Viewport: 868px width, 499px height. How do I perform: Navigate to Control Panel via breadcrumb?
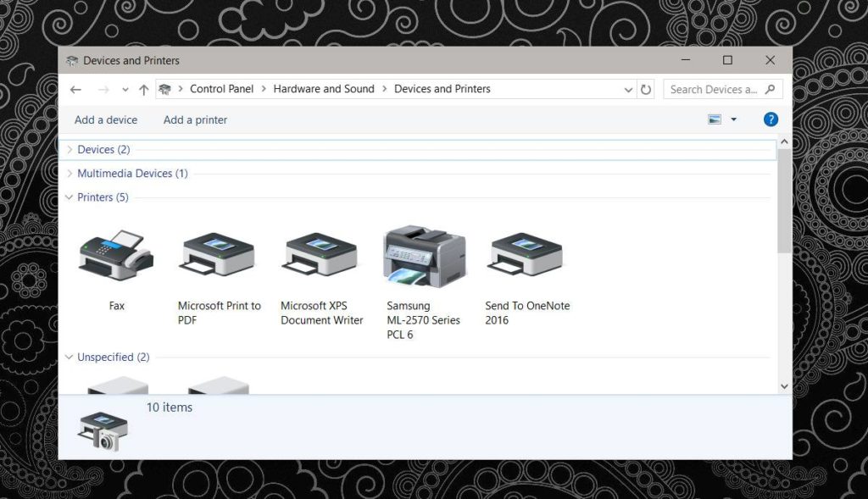pos(222,89)
